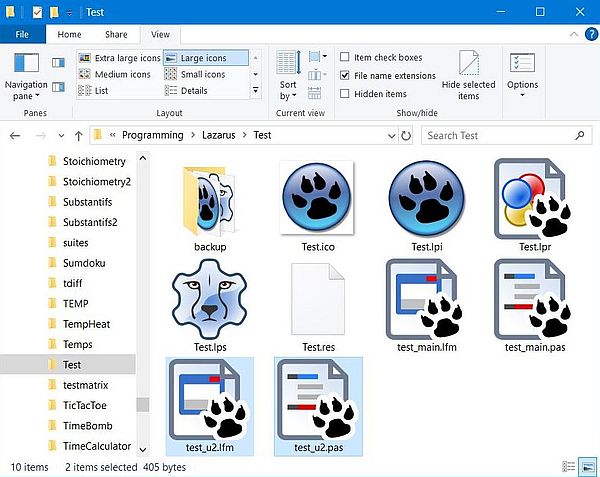The height and width of the screenshot is (477, 600).
Task: Toggle the Preview pane icon
Action: (58, 62)
